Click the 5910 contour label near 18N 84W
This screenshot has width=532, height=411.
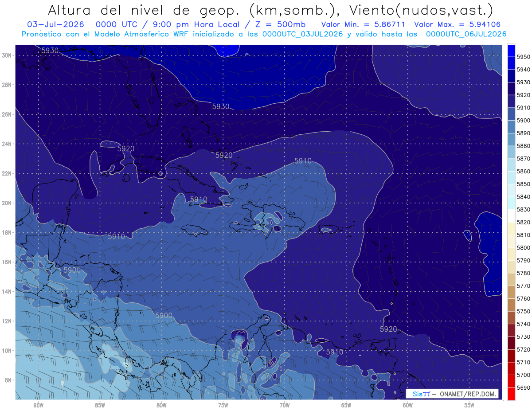[x=116, y=237]
